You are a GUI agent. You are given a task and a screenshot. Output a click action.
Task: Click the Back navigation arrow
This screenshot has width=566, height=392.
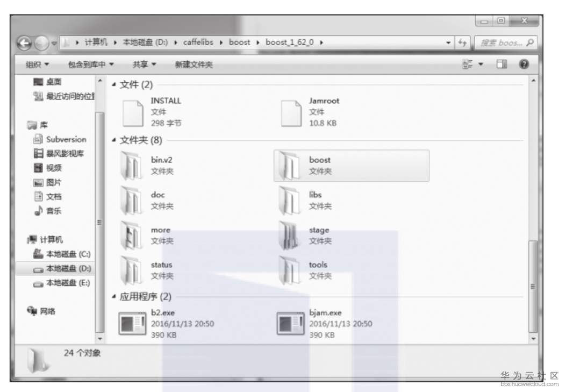point(24,44)
